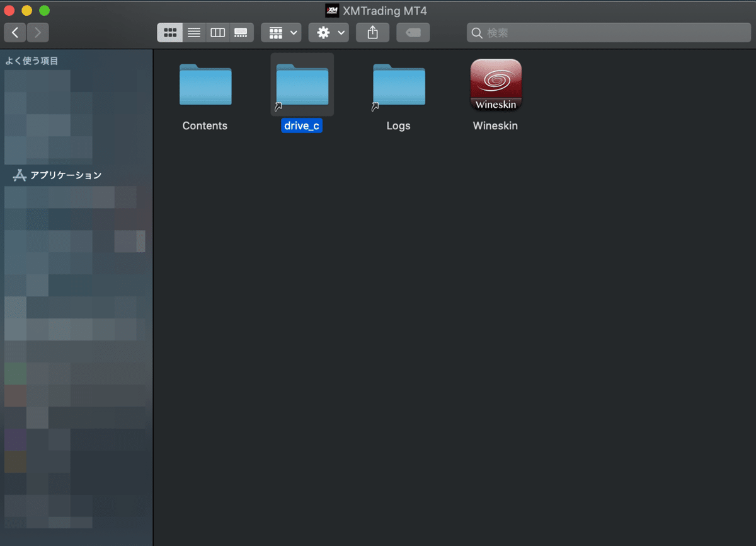The width and height of the screenshot is (756, 546).
Task: Open the group-by arrangement dropdown
Action: click(x=281, y=33)
